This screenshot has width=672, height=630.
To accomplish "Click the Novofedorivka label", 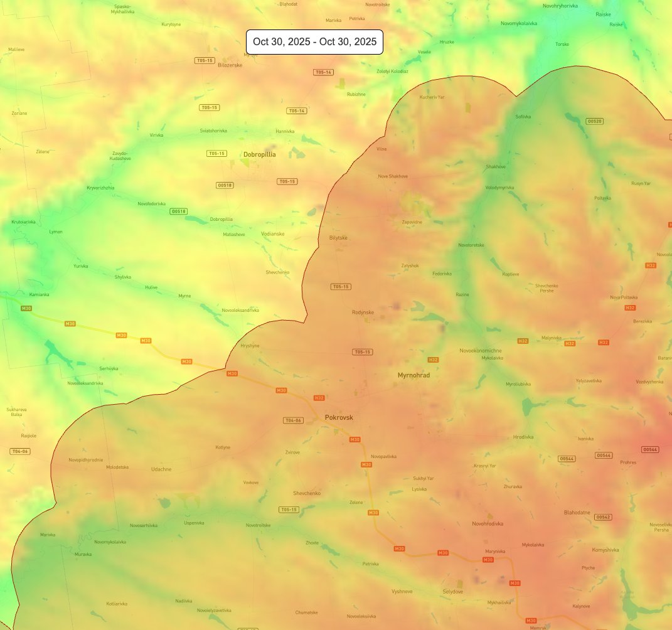I will pyautogui.click(x=151, y=204).
